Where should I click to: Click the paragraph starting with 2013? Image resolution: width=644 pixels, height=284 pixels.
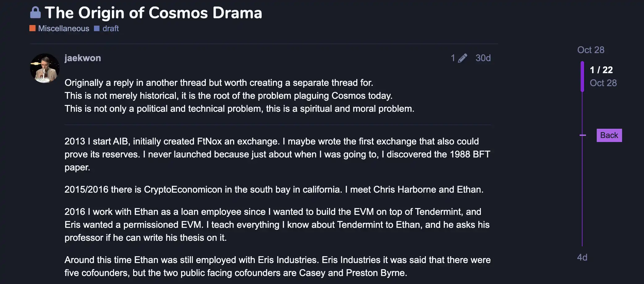pos(277,154)
